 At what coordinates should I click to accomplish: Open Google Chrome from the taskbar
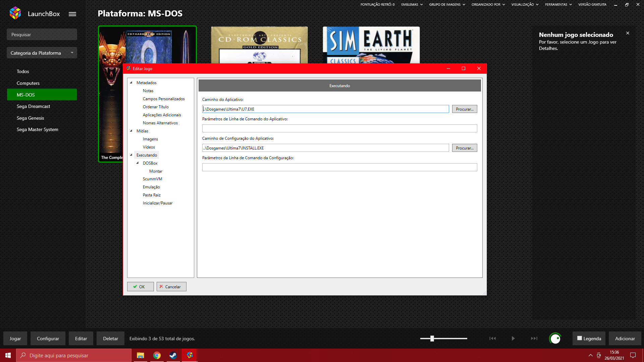(157, 355)
